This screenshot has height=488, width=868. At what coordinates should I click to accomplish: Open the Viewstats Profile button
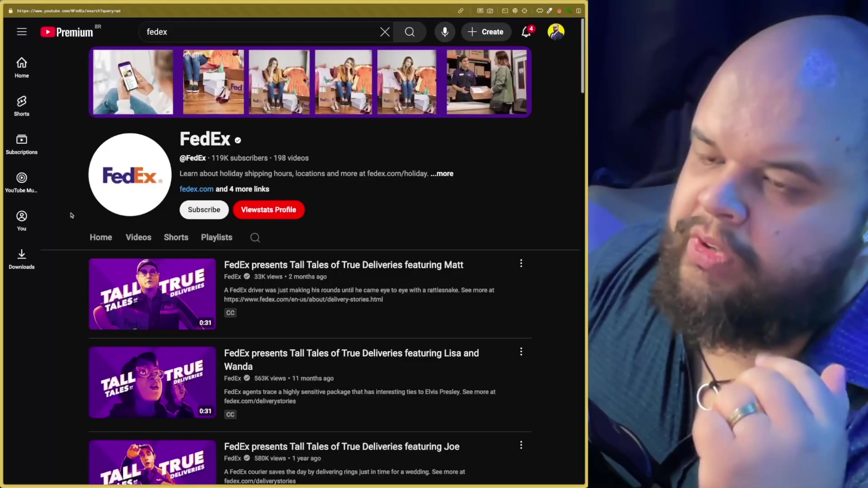coord(269,210)
